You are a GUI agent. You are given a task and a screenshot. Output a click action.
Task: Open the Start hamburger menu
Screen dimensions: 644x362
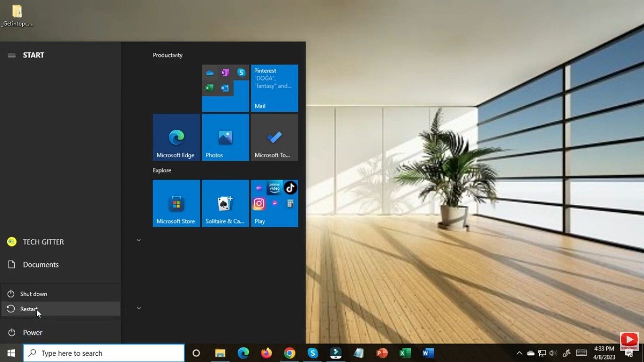(x=11, y=55)
